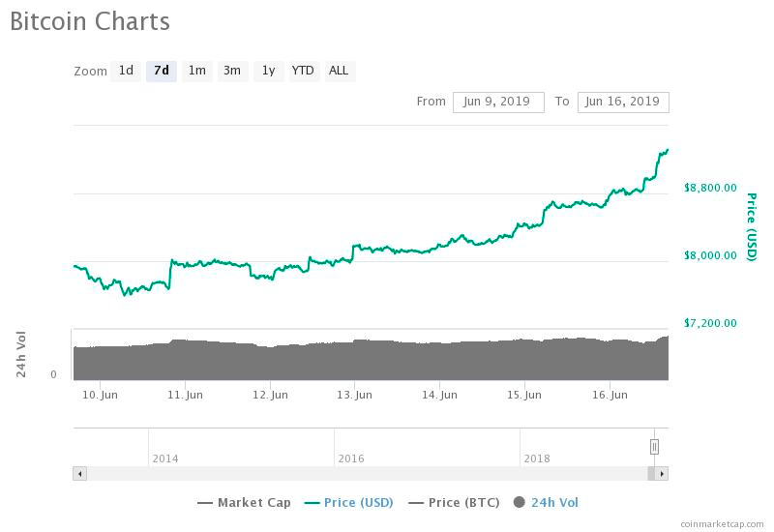
Task: Click the 12. Jun date axis label
Action: click(270, 395)
